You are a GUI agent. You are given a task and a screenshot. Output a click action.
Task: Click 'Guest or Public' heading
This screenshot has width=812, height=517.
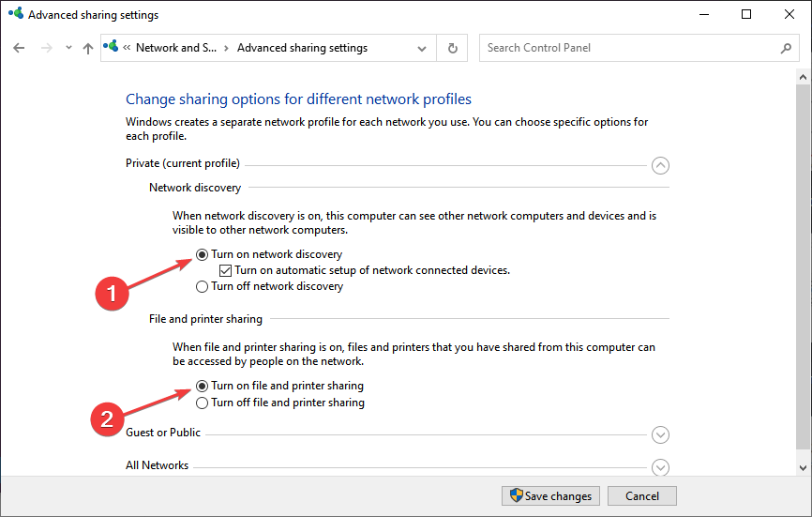163,433
